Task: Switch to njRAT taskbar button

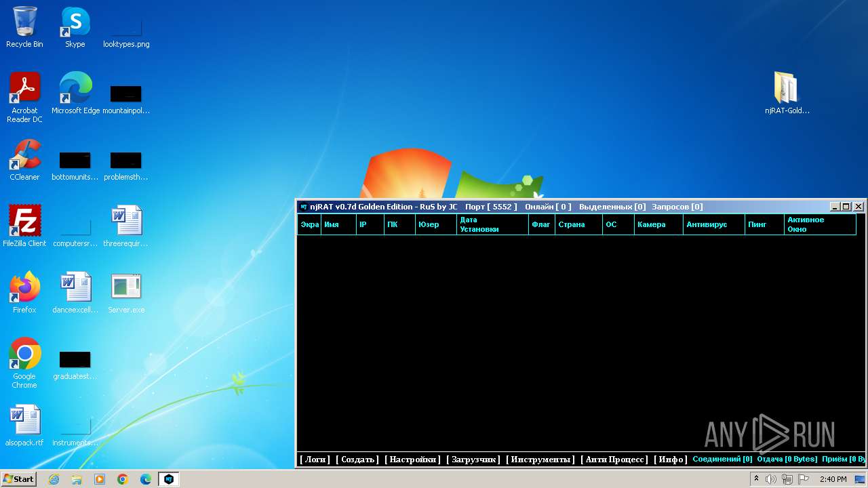Action: pyautogui.click(x=169, y=479)
